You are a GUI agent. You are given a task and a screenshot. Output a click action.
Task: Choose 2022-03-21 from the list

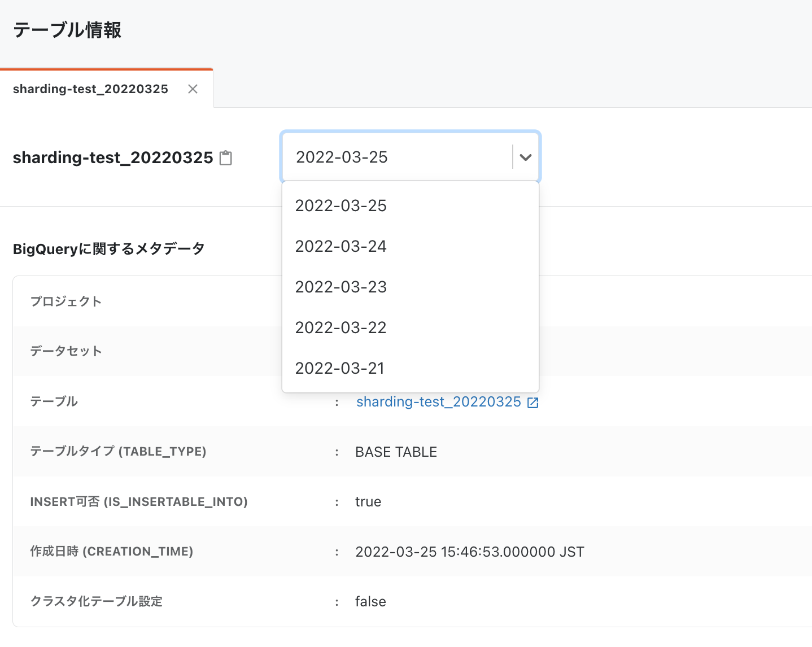[x=411, y=368]
